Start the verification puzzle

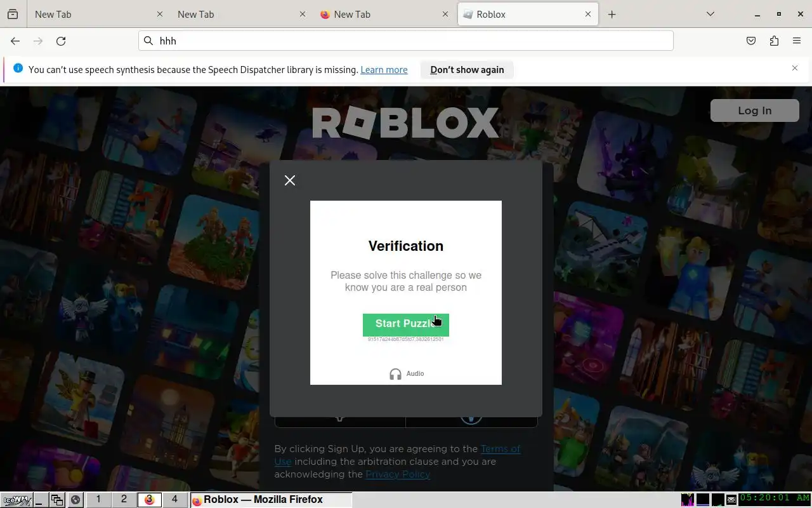(x=406, y=324)
